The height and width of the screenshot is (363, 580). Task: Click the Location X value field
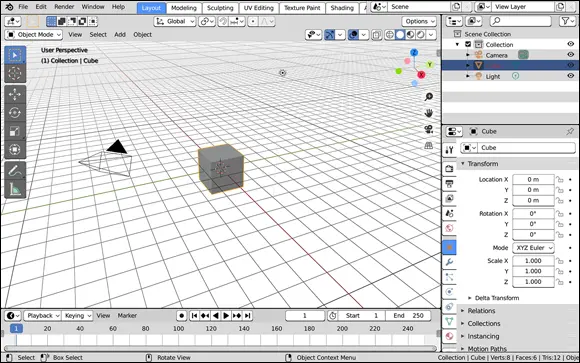pyautogui.click(x=533, y=179)
